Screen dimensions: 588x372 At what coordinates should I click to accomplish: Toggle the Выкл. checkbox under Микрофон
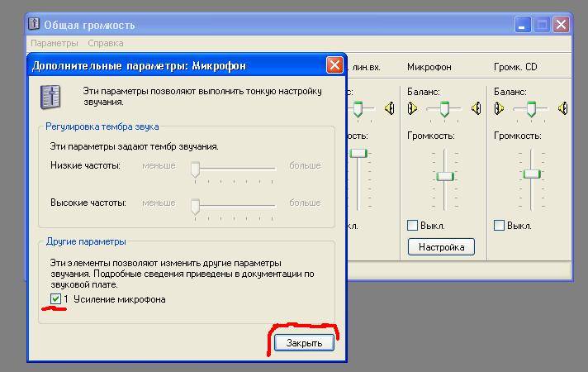[x=412, y=225]
